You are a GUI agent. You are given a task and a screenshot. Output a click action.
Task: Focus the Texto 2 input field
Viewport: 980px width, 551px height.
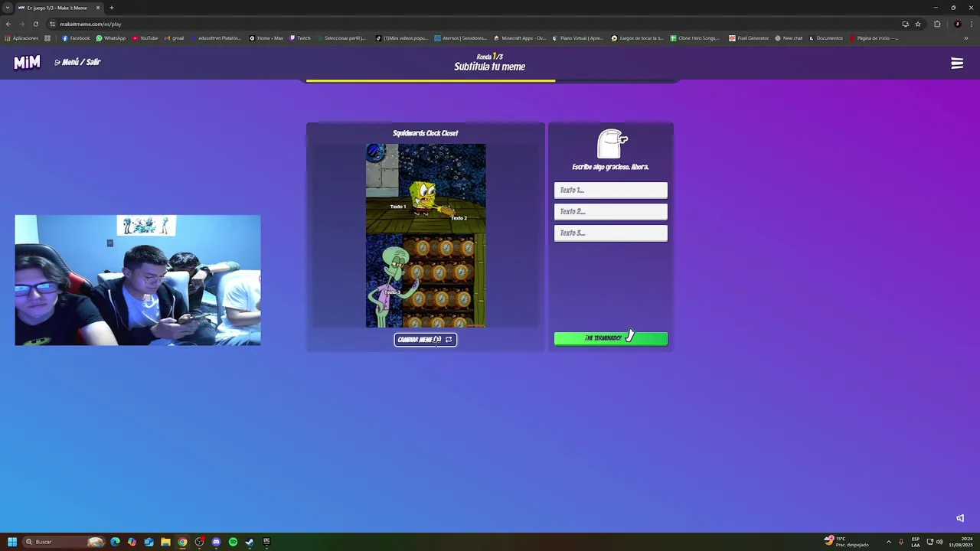[x=611, y=211]
